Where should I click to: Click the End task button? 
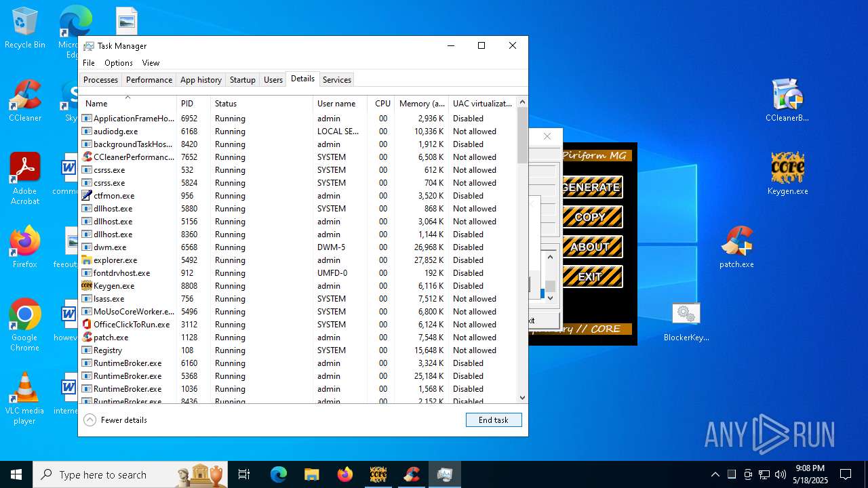(x=494, y=420)
